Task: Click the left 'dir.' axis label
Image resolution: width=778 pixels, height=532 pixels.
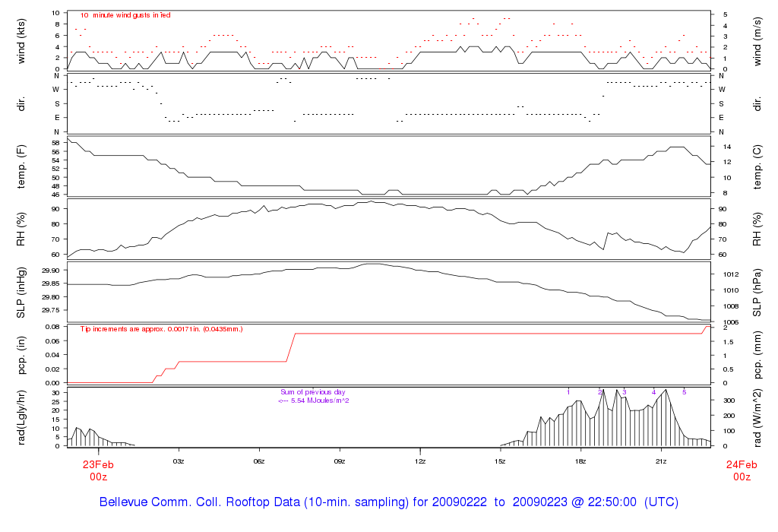Action: [x=21, y=103]
